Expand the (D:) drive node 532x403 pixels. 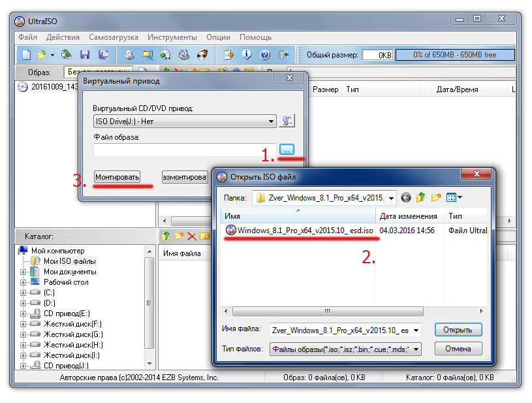coord(23,303)
